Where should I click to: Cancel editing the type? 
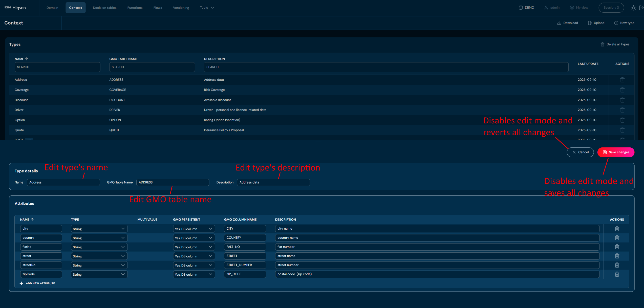click(580, 152)
